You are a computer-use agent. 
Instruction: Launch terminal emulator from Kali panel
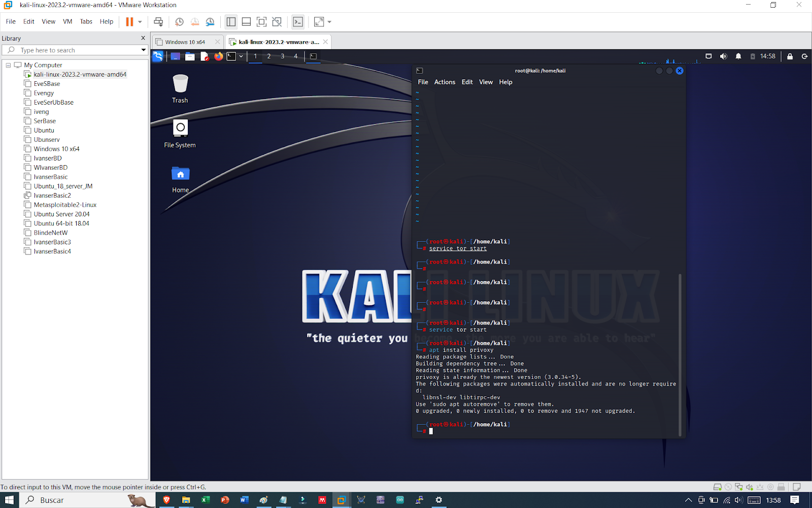231,56
